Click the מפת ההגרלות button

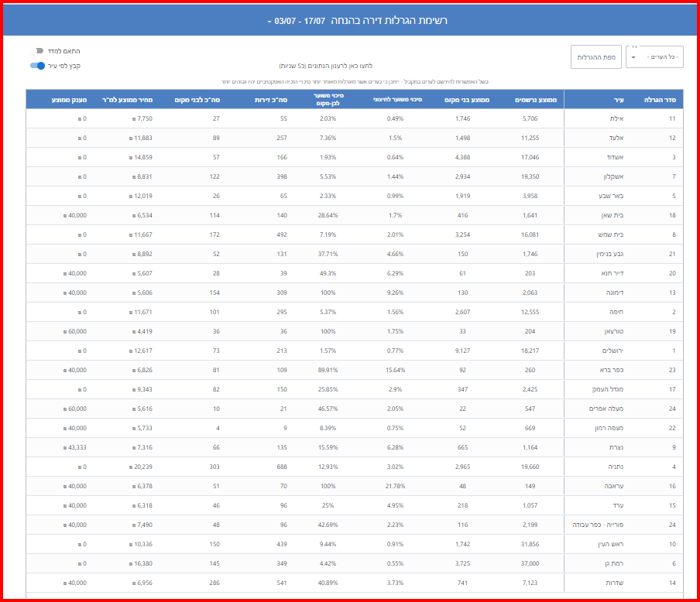tap(596, 57)
